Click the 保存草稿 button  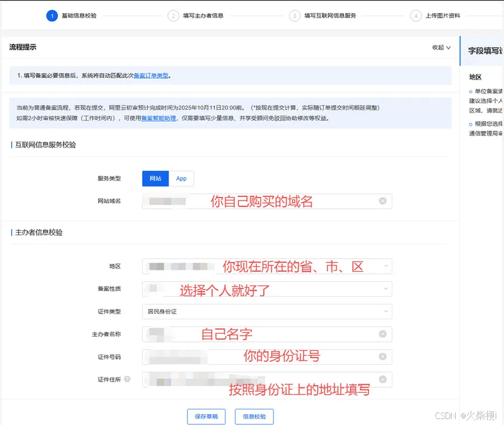pyautogui.click(x=207, y=417)
